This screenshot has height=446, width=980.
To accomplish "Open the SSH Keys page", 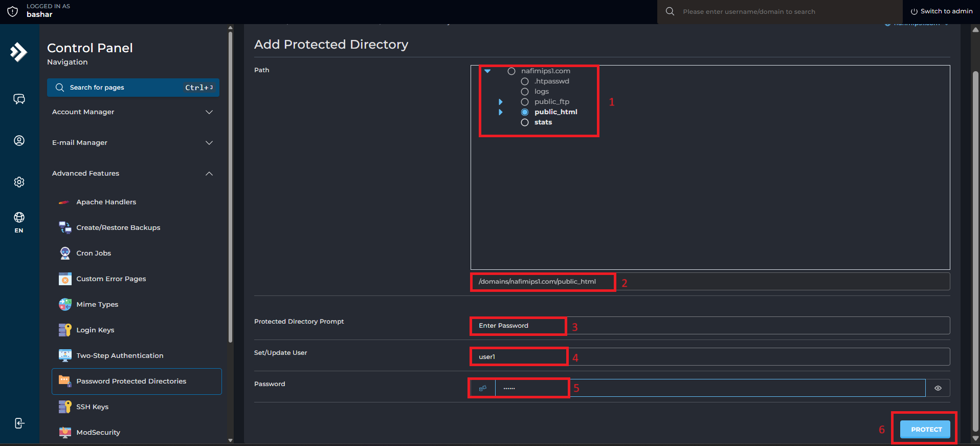I will (x=93, y=407).
